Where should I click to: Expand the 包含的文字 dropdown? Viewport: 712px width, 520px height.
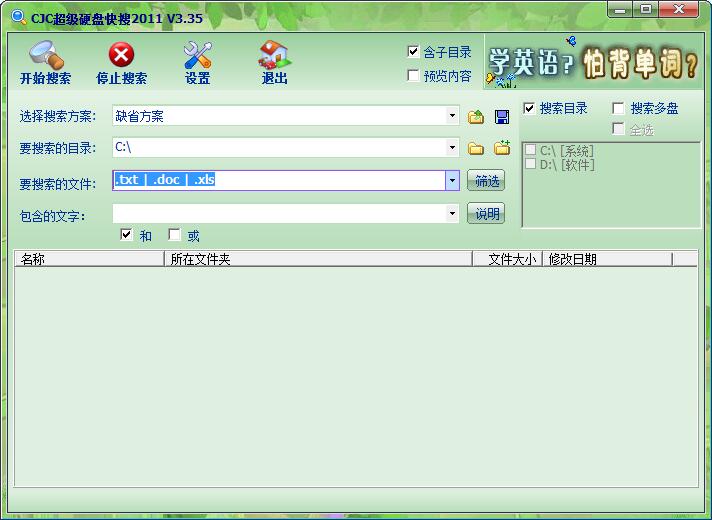tap(452, 213)
